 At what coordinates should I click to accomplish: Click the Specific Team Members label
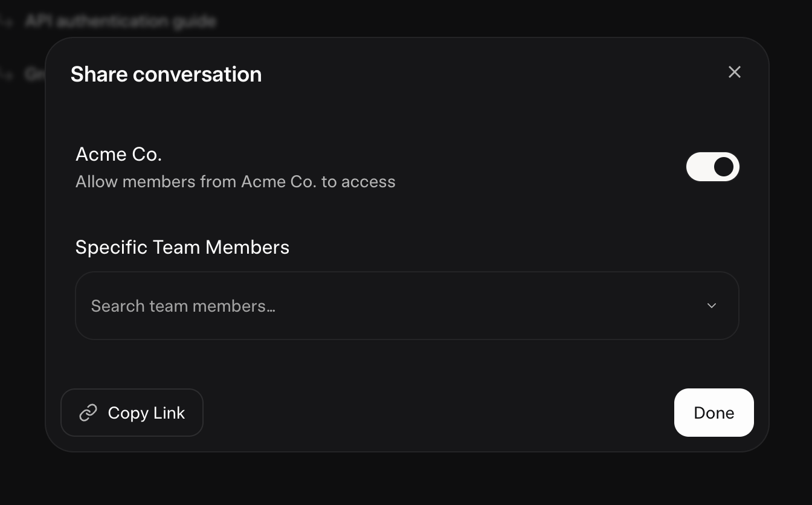[182, 247]
